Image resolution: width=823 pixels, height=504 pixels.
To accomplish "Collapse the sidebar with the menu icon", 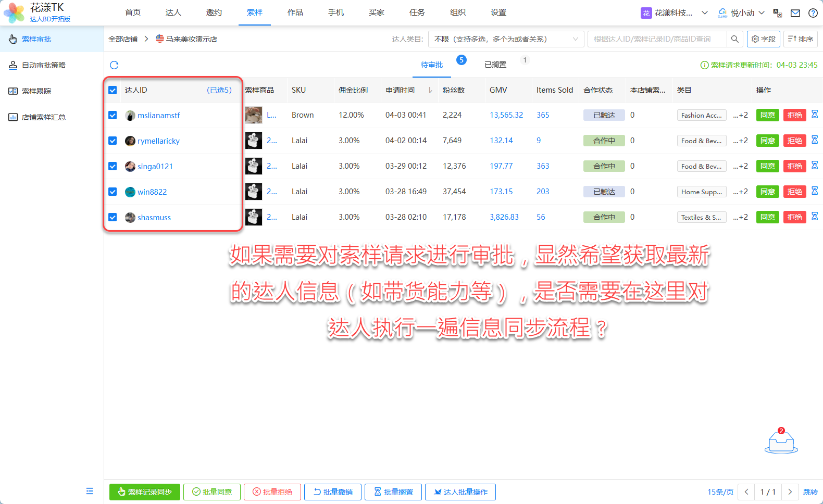I will [x=90, y=491].
